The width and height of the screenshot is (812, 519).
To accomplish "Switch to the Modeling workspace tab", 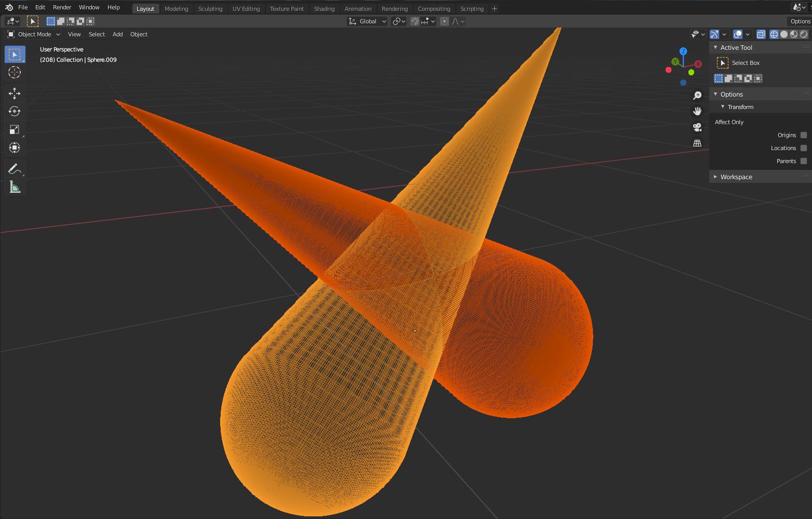I will 176,9.
